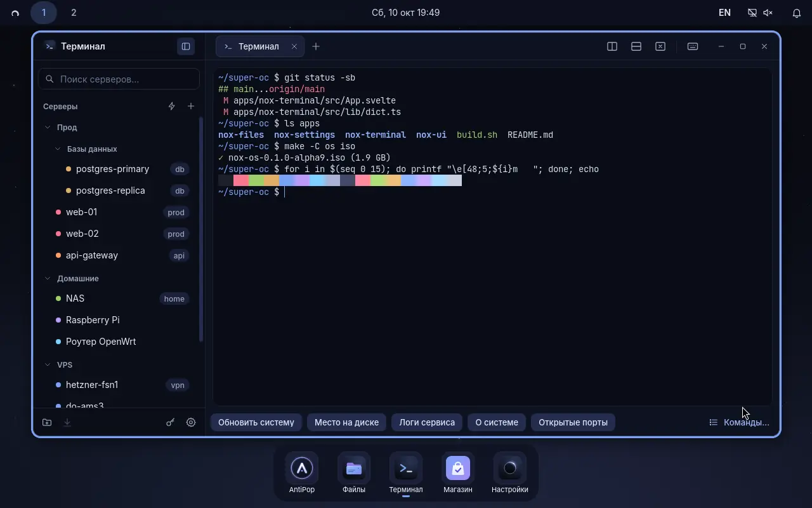Collapse the VPS server group
Image resolution: width=812 pixels, height=508 pixels.
[x=119, y=364]
